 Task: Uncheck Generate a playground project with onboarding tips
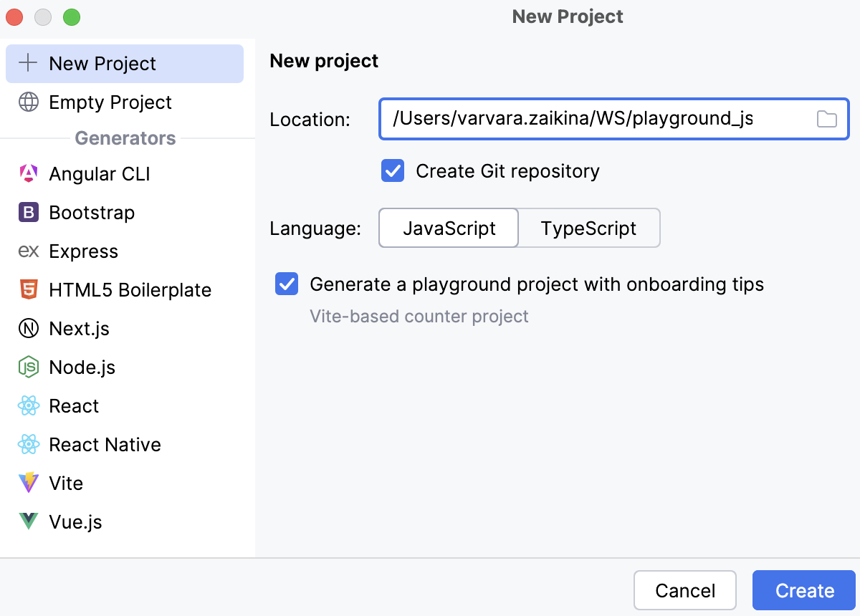click(286, 284)
